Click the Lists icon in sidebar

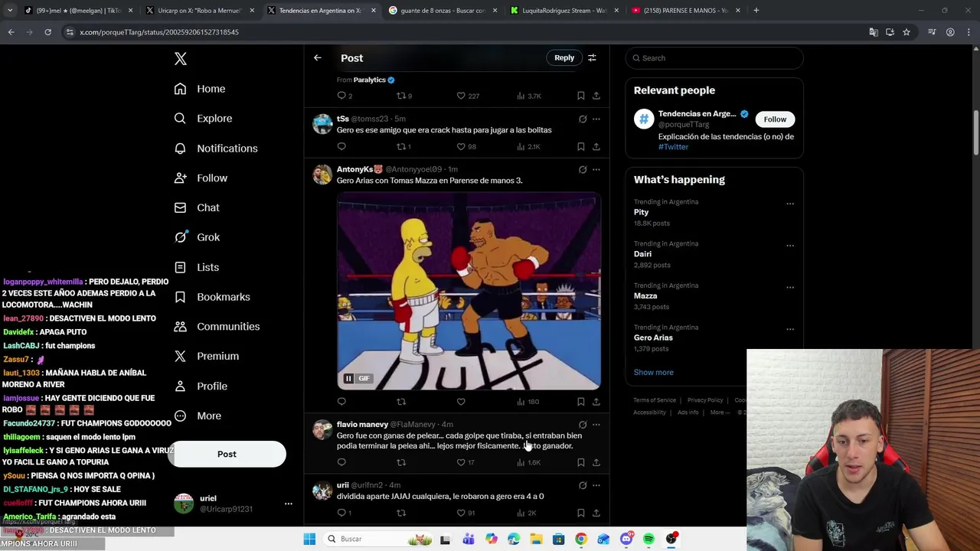tap(180, 267)
